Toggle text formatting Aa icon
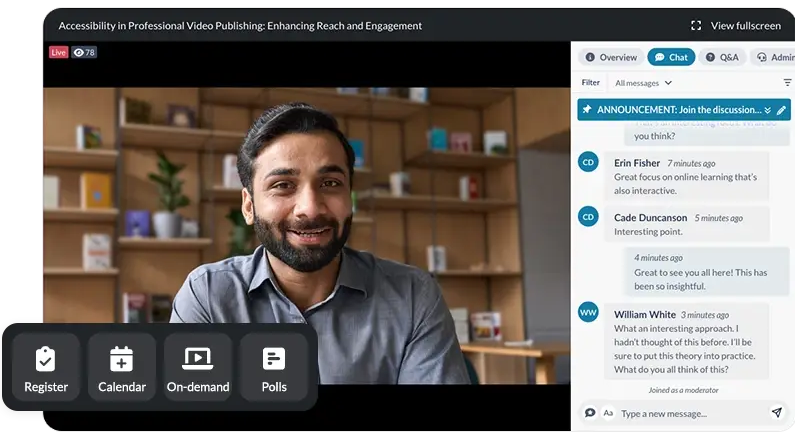Viewport: 795px width, 435px height. (608, 413)
